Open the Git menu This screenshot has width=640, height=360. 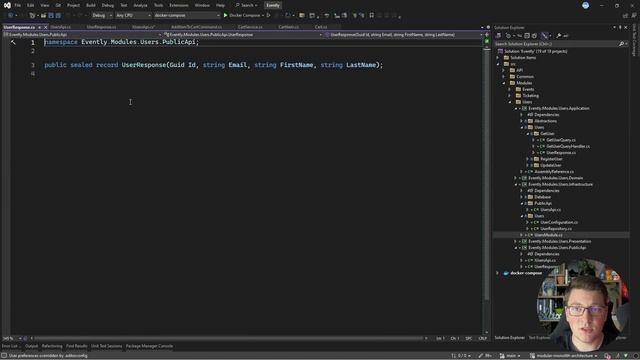click(58, 5)
